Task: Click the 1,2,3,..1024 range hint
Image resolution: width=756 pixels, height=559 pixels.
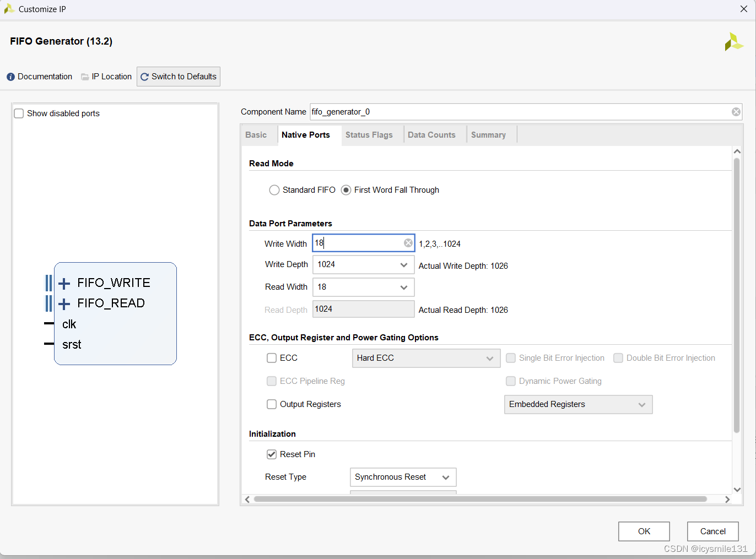Action: click(440, 244)
